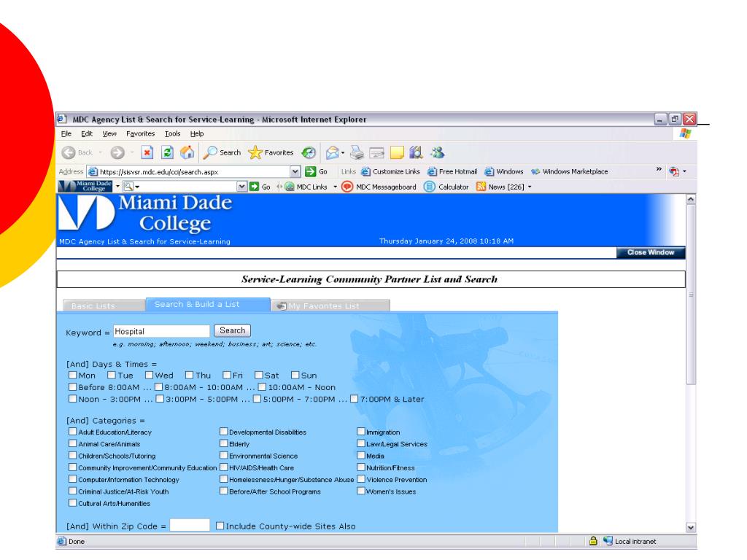Open the Adobe PDF icon dropdown arrow
Viewport: 747px width, 560px height.
point(684,171)
